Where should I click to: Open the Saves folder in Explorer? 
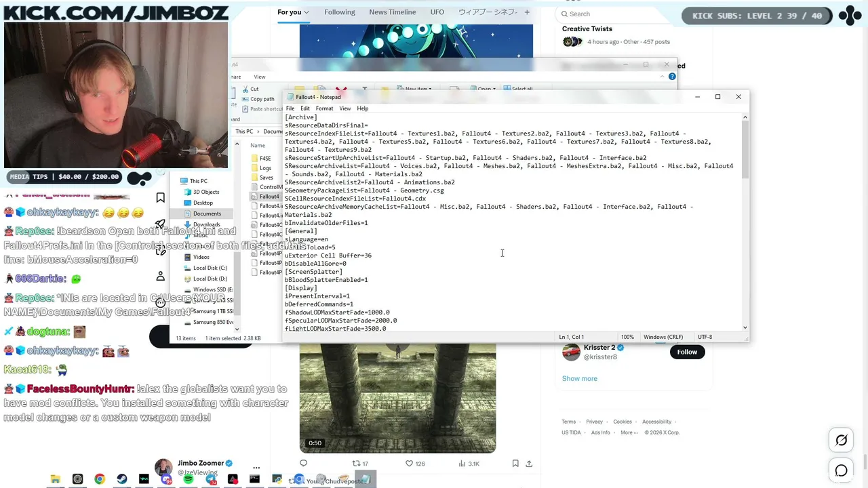coord(262,178)
